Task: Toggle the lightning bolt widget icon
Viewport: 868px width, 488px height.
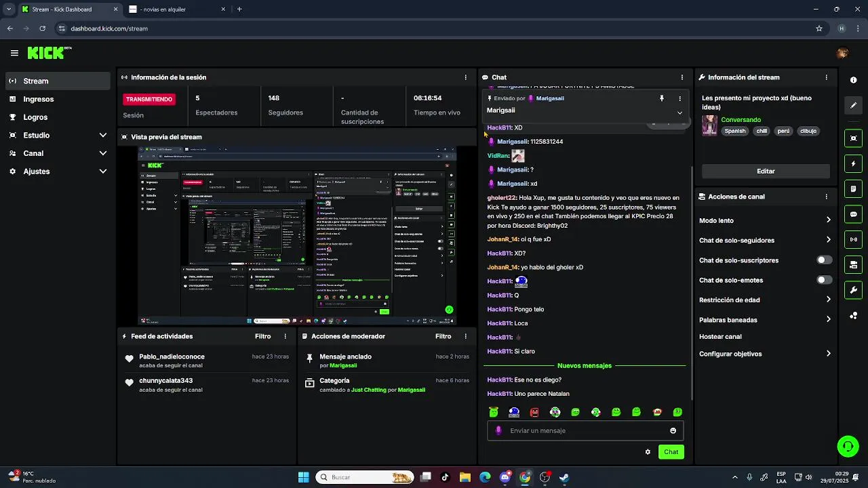Action: click(x=853, y=163)
